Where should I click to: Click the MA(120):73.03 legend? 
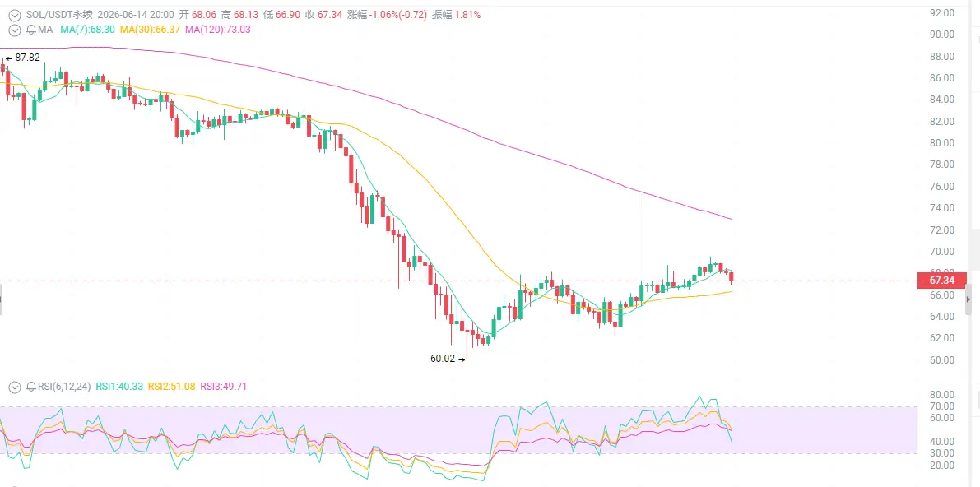[x=218, y=30]
